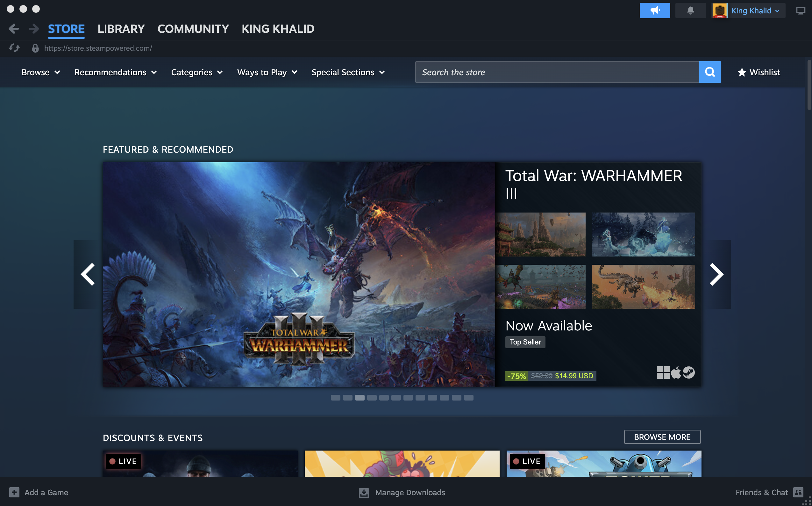812x506 pixels.
Task: Open Friends & Chat icon
Action: point(798,492)
